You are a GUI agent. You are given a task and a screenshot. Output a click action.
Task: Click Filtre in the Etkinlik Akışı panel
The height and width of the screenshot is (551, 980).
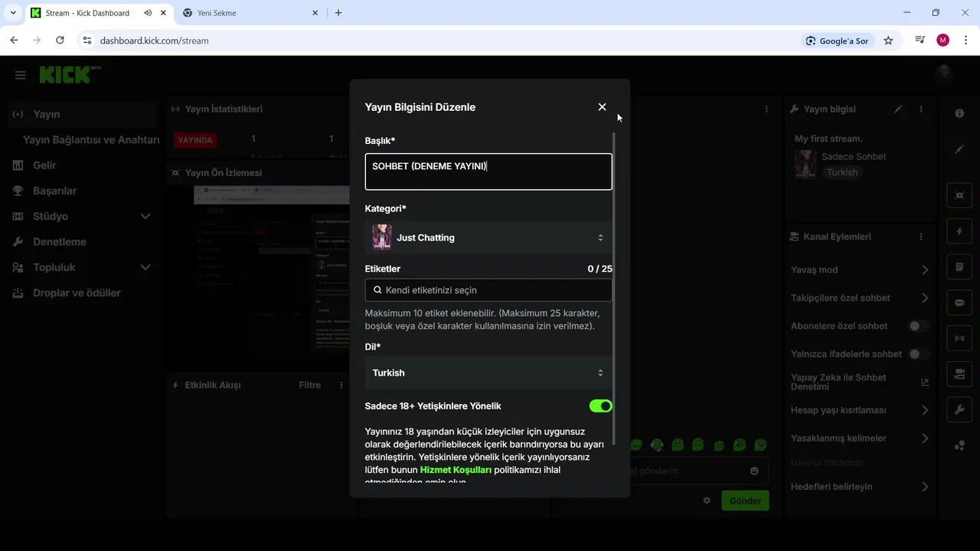tap(310, 385)
